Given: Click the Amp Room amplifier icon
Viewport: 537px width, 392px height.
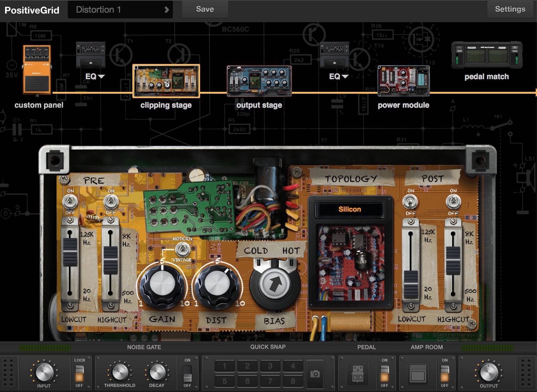Looking at the screenshot, I should coord(418,374).
